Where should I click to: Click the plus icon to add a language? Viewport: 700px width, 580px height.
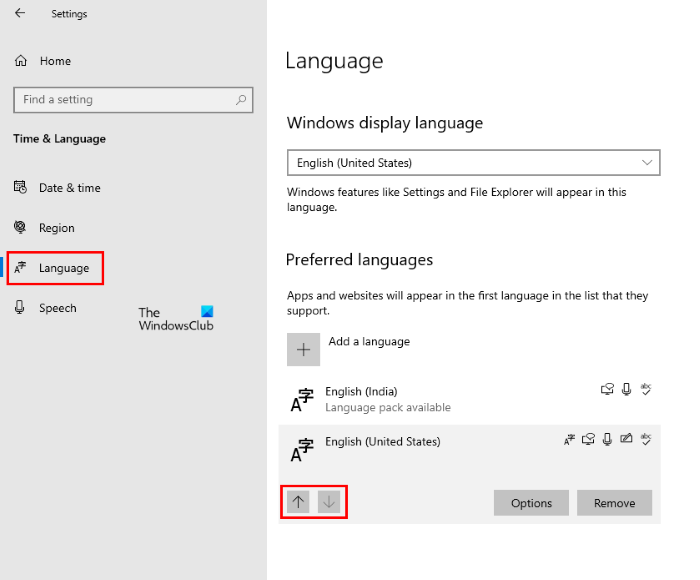[304, 349]
